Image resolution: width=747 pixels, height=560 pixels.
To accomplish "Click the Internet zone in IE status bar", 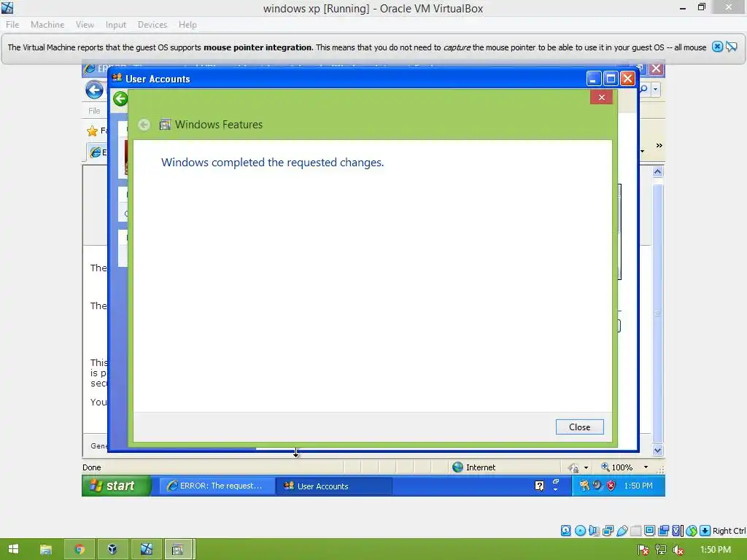I will (474, 467).
